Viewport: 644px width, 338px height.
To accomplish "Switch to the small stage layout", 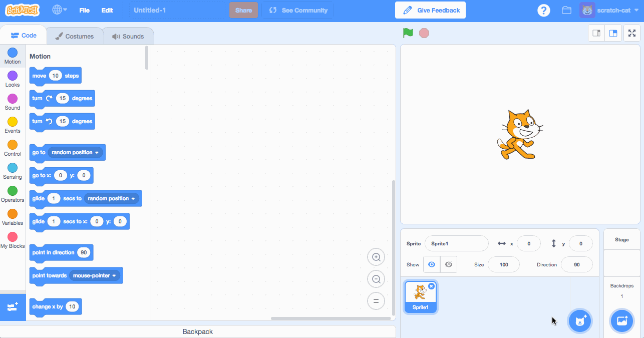I will point(596,33).
